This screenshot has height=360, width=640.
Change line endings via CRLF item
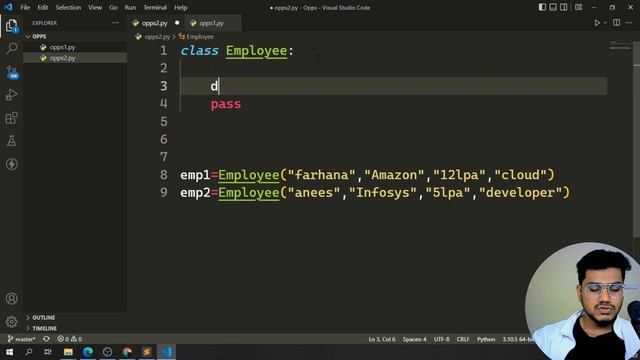(463, 339)
